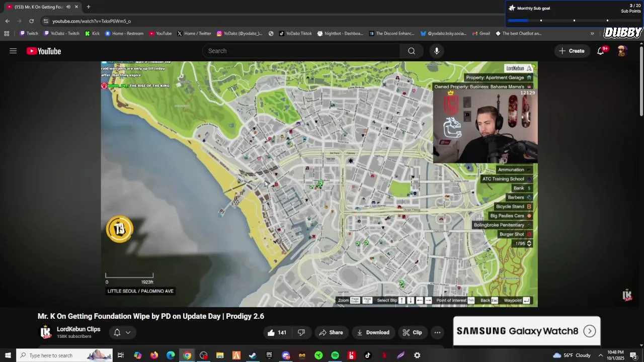The height and width of the screenshot is (362, 644).
Task: Open the YoDabz Tiktok bookmark
Action: click(x=295, y=34)
